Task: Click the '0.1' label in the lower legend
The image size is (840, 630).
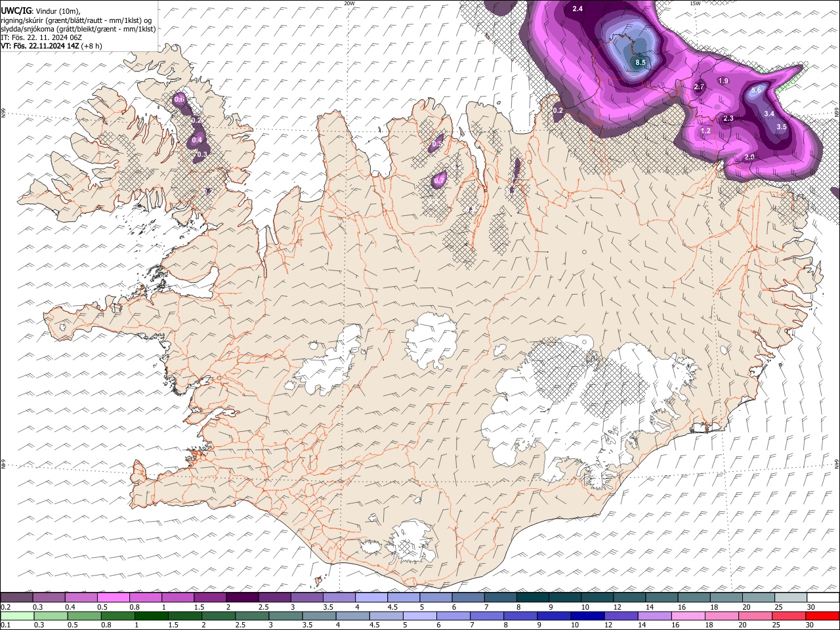Action: (6, 625)
